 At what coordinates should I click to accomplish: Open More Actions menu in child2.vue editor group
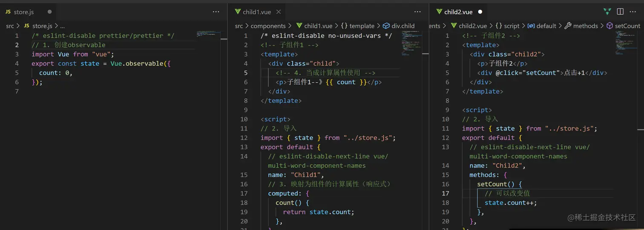633,12
